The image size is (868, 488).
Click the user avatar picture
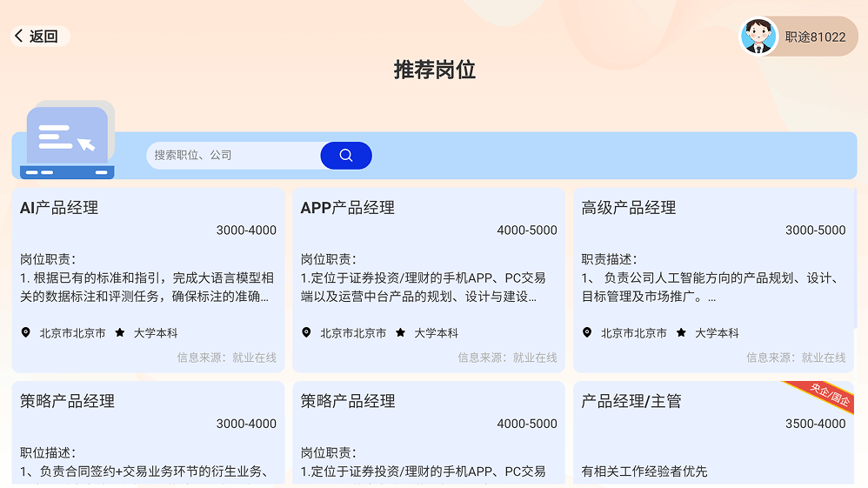(x=758, y=37)
